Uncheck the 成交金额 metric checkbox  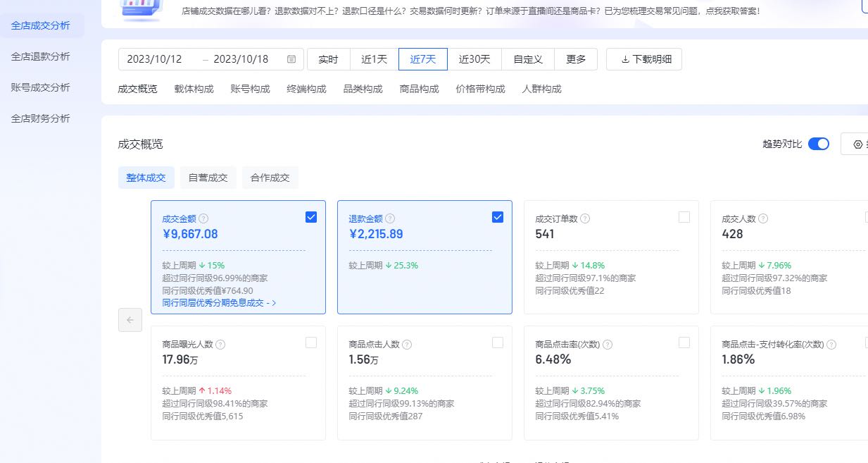(311, 217)
